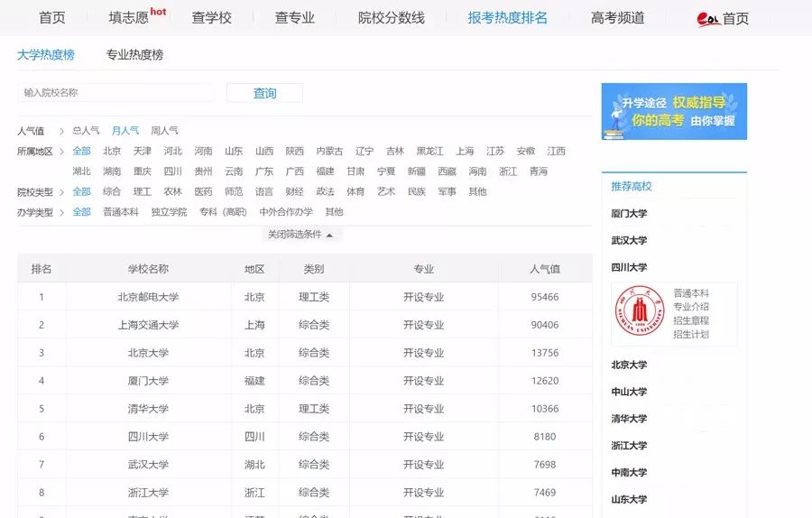The width and height of the screenshot is (812, 518).
Task: Filter region by 湖北
Action: tap(82, 171)
